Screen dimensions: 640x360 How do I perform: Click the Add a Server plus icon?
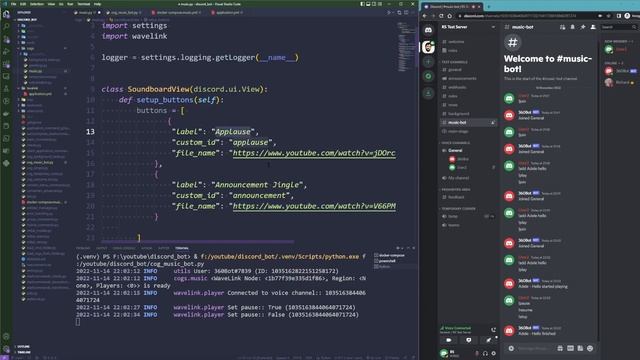pos(428,62)
